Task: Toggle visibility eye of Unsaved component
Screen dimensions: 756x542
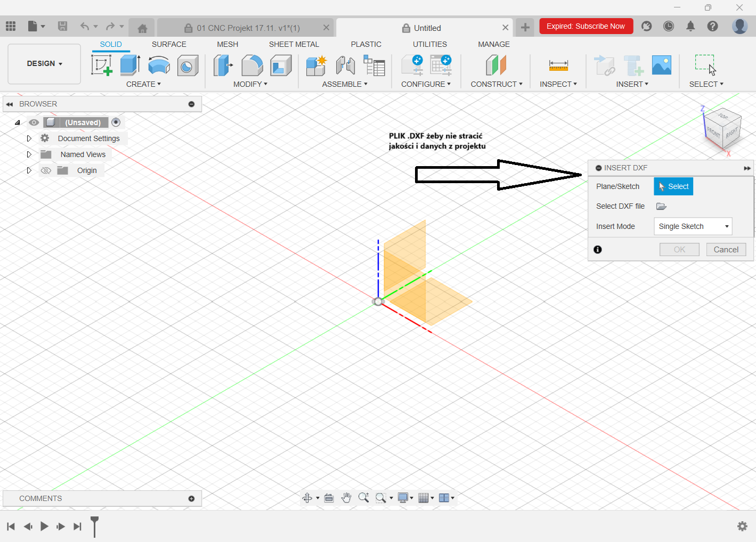Action: [x=34, y=122]
